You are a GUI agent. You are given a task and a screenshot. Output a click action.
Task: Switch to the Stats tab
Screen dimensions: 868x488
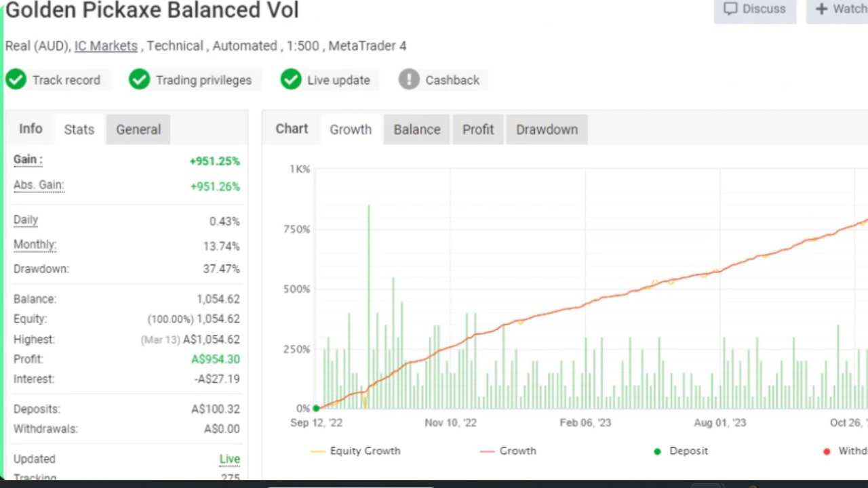click(x=79, y=129)
